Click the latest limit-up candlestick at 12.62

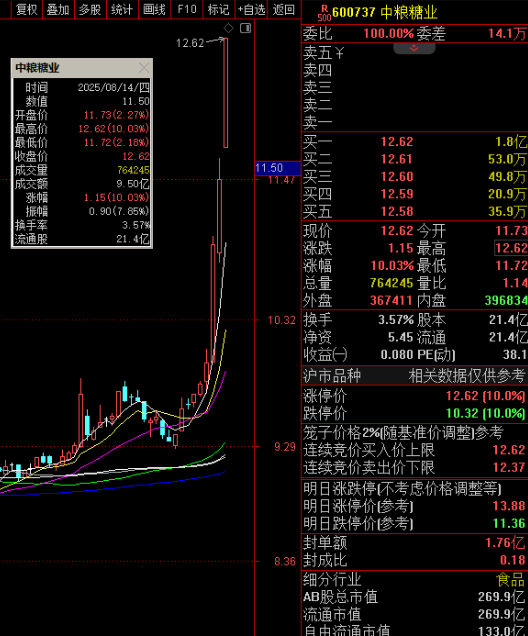coord(225,93)
